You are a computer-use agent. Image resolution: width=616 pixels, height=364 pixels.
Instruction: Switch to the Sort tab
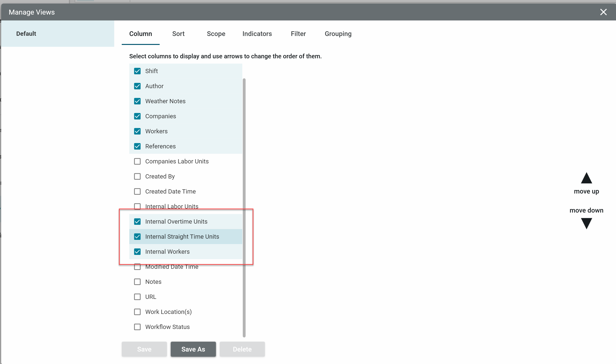point(178,34)
